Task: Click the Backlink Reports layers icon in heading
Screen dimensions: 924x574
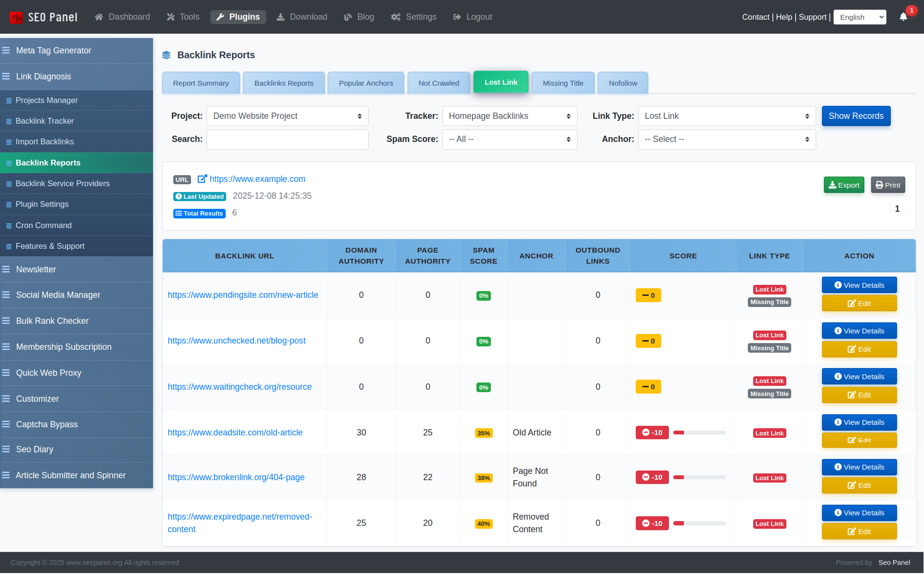Action: tap(167, 55)
